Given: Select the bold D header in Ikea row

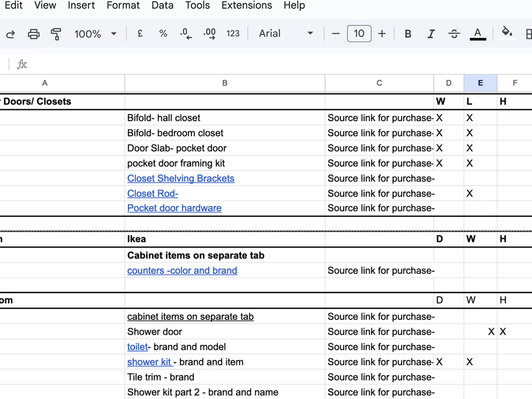Looking at the screenshot, I should coord(449,239).
